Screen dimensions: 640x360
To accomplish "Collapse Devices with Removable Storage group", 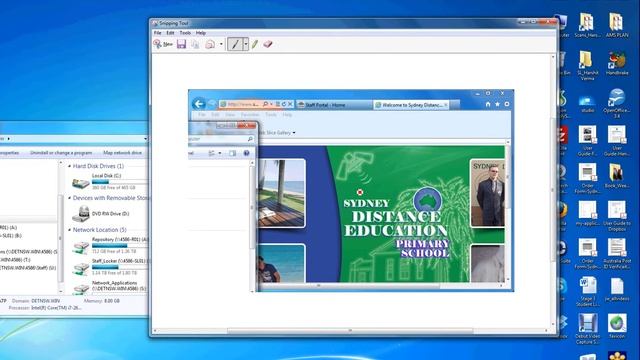I will tap(69, 198).
